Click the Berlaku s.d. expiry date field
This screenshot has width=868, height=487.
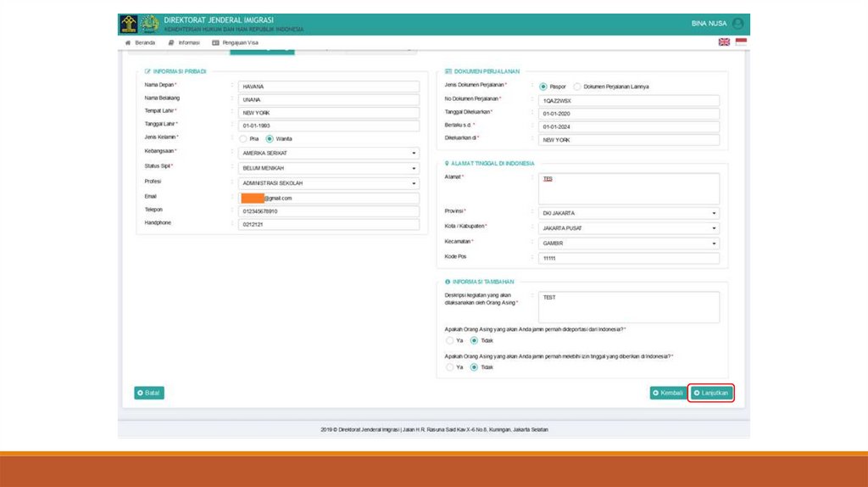[x=629, y=127]
